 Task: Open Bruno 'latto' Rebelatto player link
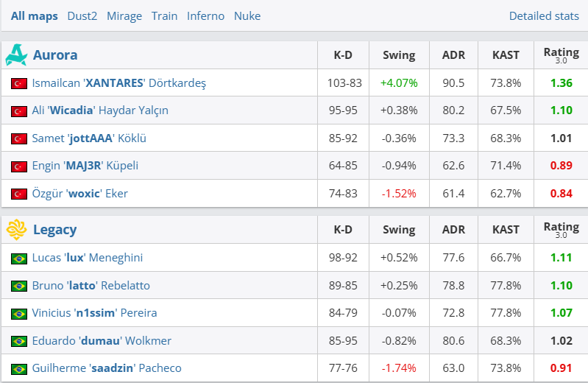click(x=91, y=286)
